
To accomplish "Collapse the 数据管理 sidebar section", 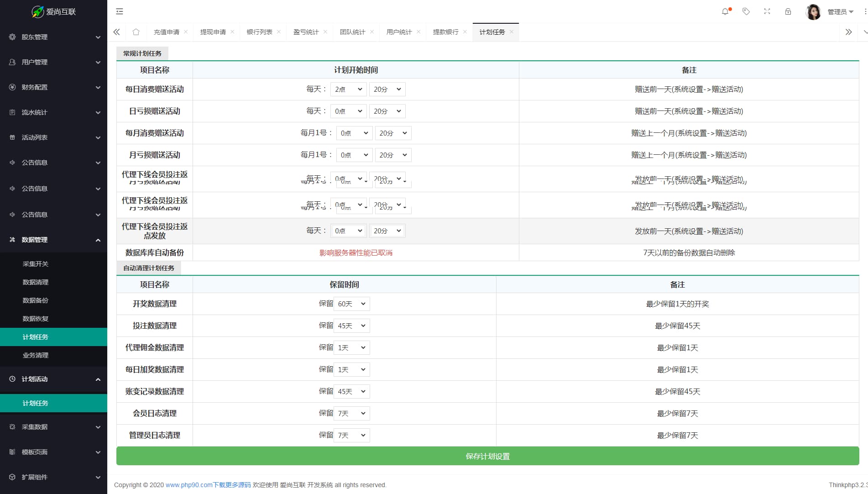I will (x=53, y=240).
